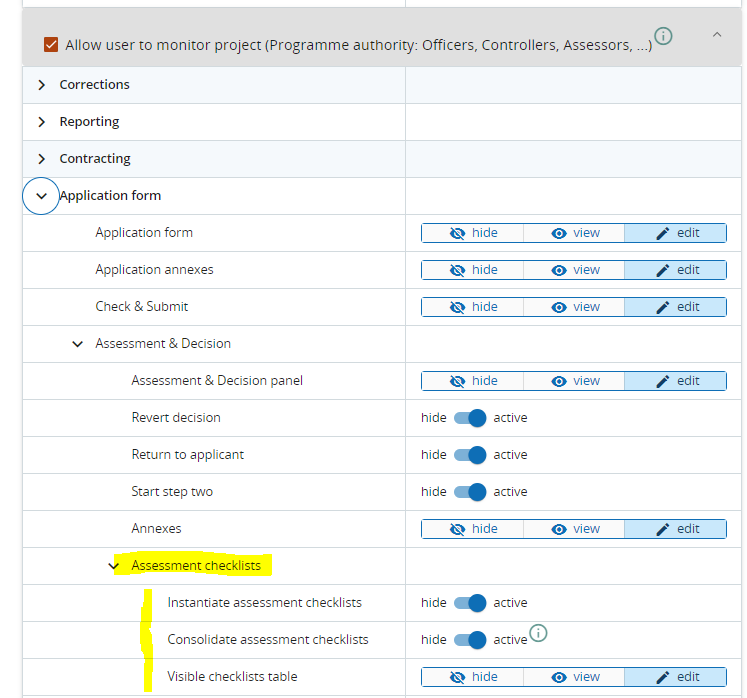Set Check & Submit to view

[x=574, y=307]
